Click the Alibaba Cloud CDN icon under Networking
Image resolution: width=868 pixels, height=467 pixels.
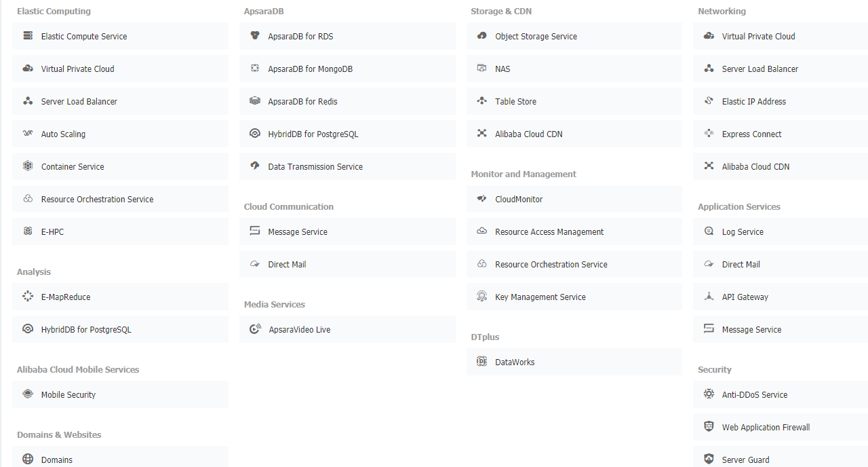point(709,166)
